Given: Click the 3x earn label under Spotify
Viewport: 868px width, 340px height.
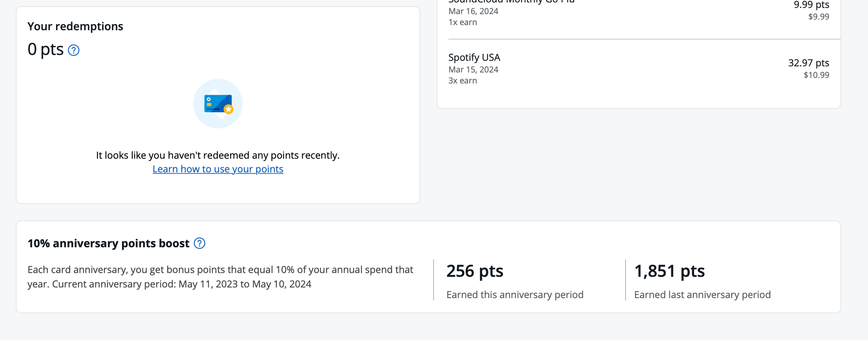Looking at the screenshot, I should pyautogui.click(x=462, y=80).
